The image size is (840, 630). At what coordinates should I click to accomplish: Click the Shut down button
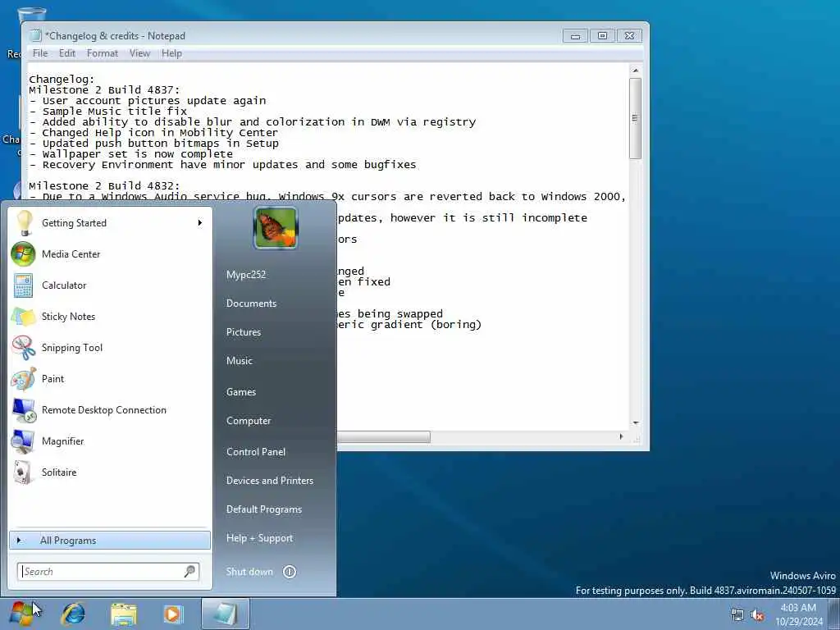(x=249, y=572)
